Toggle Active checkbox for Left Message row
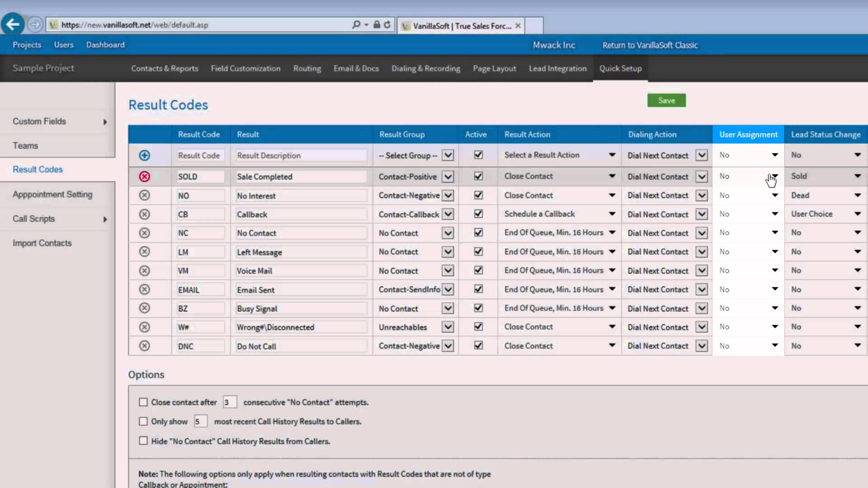The height and width of the screenshot is (488, 868). pyautogui.click(x=478, y=251)
